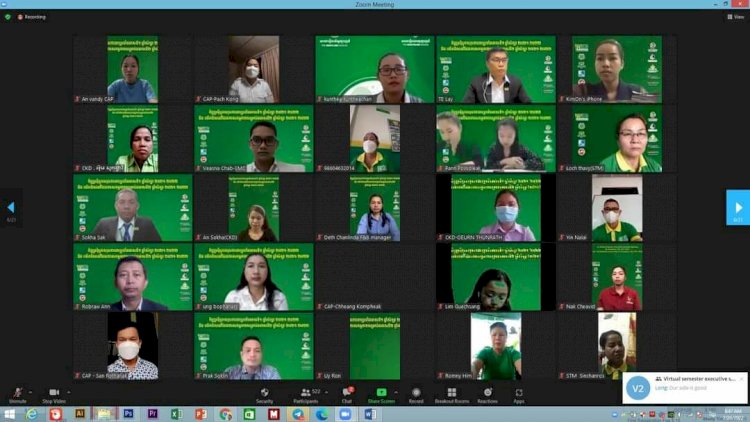750x422 pixels.
Task: Open Excel from taskbar
Action: coord(176,414)
